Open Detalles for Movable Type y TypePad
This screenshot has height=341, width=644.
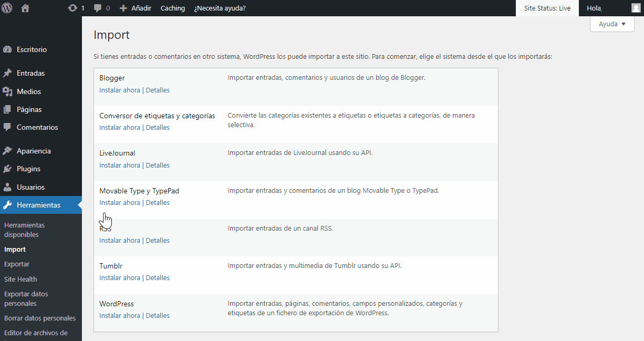click(158, 203)
